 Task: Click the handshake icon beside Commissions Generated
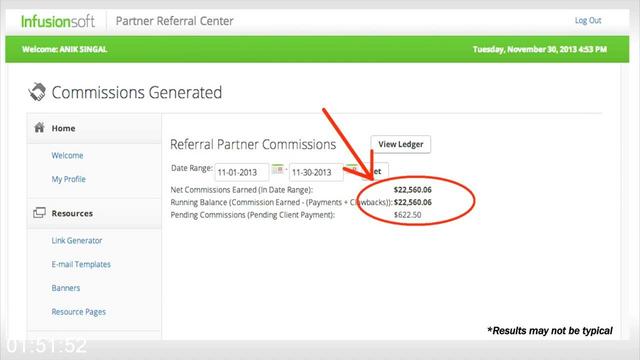pos(37,92)
